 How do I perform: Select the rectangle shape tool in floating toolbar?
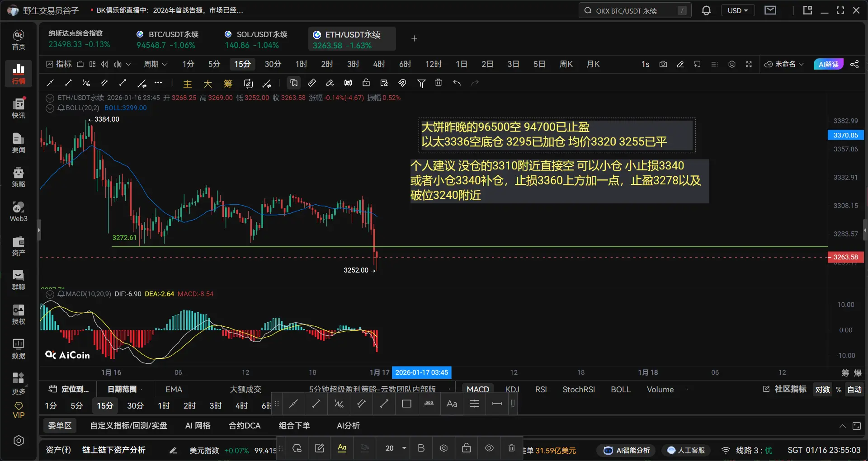[406, 404]
